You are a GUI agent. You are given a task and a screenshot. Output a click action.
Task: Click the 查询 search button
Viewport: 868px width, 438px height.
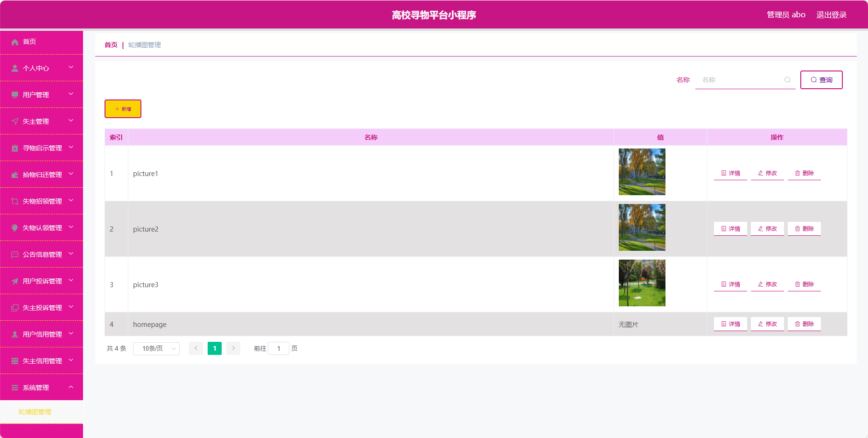[821, 80]
